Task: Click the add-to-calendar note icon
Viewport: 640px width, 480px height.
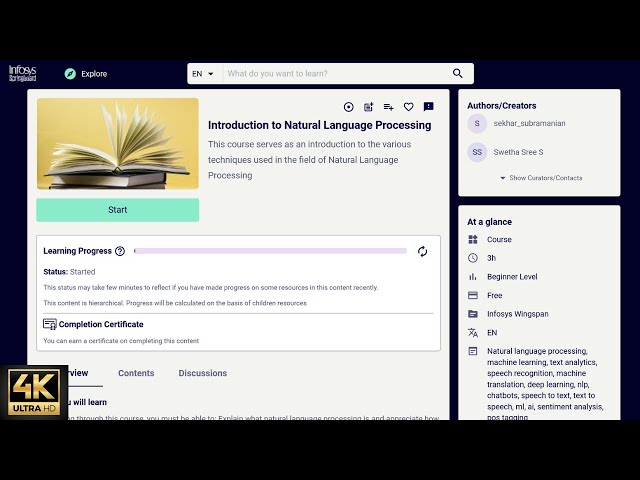Action: pyautogui.click(x=369, y=107)
